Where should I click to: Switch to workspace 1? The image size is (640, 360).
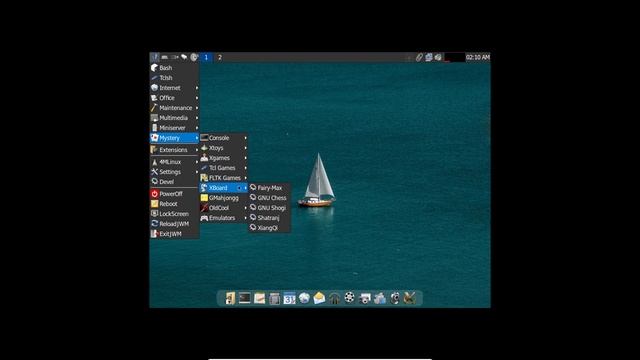pos(206,57)
